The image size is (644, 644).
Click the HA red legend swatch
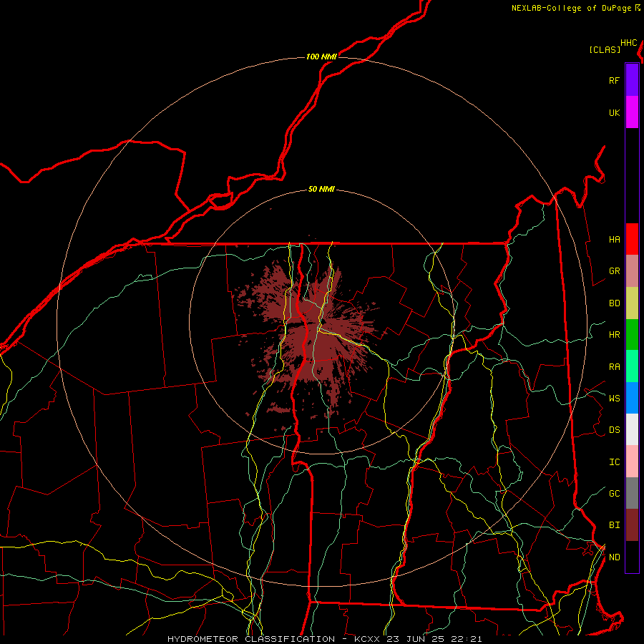click(x=632, y=239)
